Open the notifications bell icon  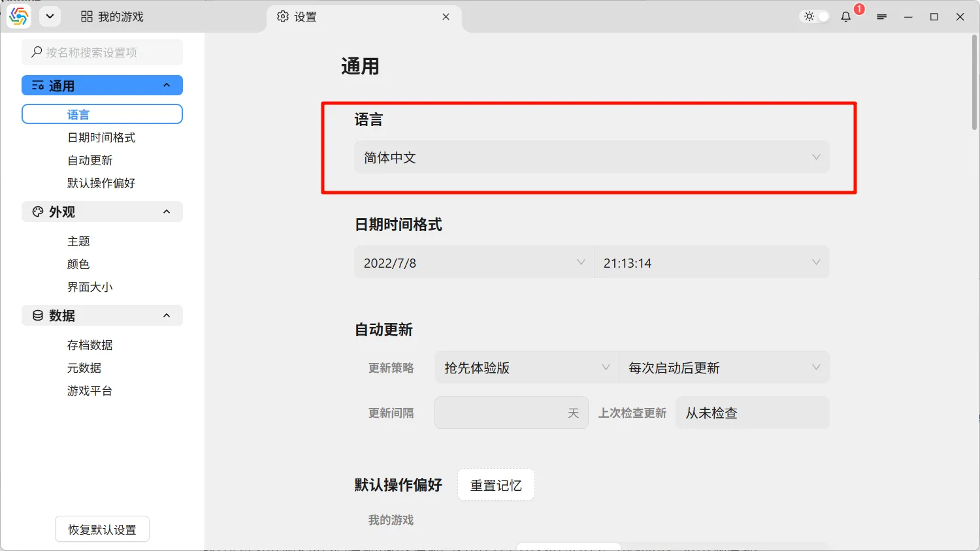[846, 17]
